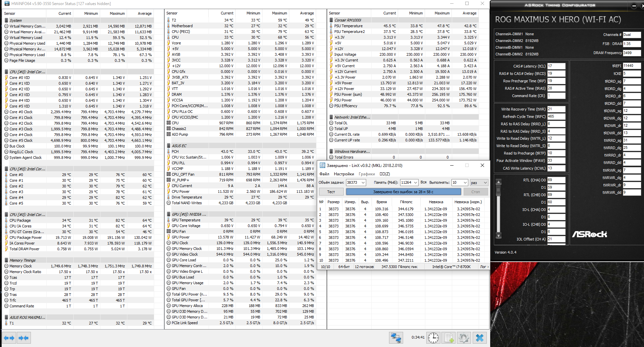Click the Vcore voltage bolt icon
Image resolution: width=644 pixels, height=347 pixels.
[x=169, y=43]
